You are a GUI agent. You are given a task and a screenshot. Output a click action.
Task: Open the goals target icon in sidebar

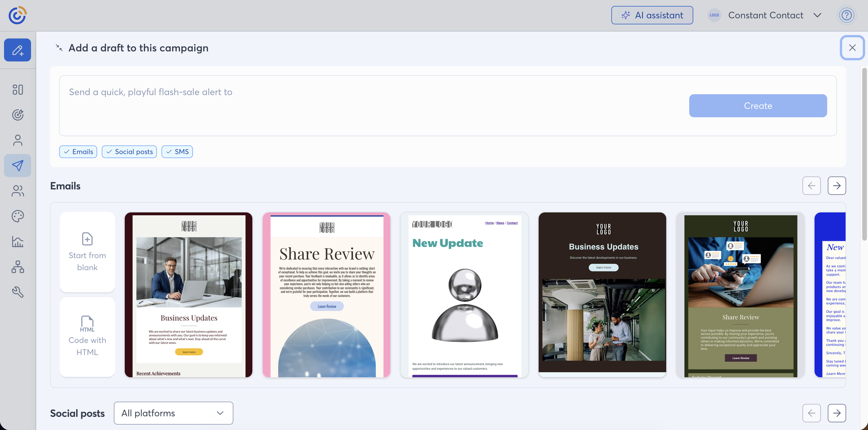[17, 115]
